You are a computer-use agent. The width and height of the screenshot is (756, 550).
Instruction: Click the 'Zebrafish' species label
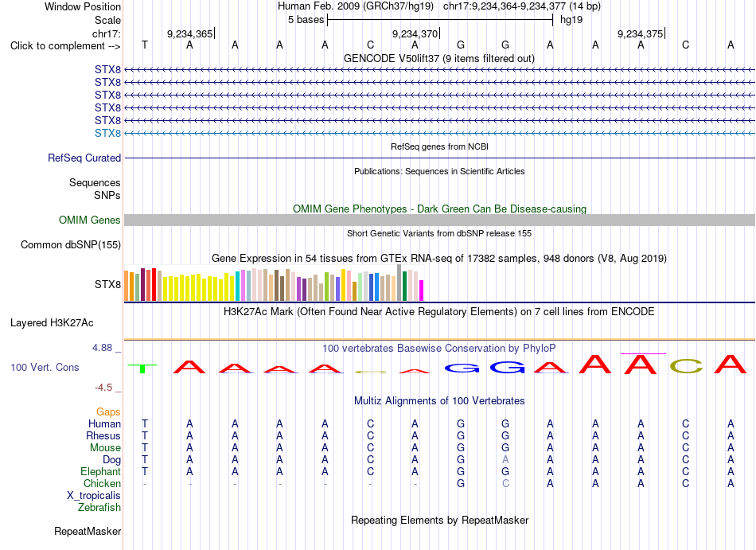[99, 508]
